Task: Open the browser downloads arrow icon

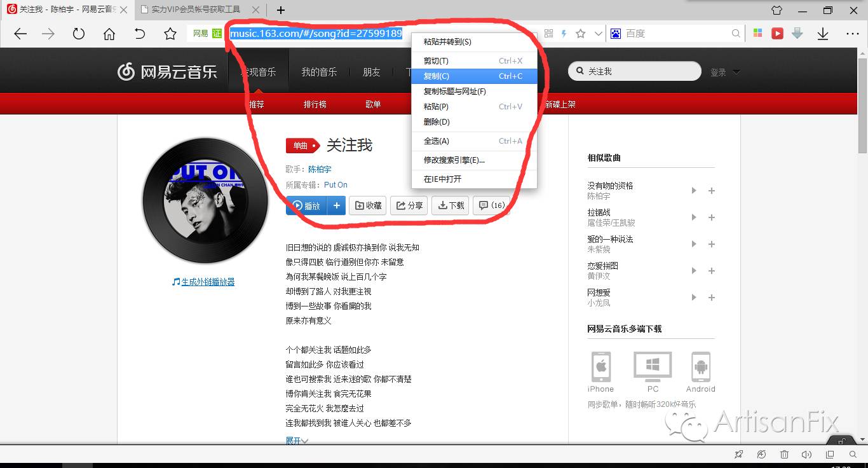Action: 823,34
